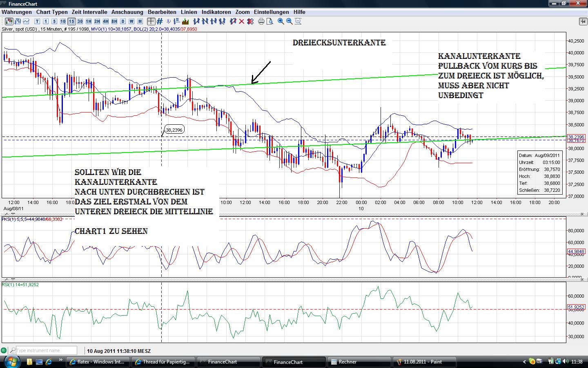Image resolution: width=588 pixels, height=368 pixels.
Task: Open the Bearbeiten menu
Action: 162,12
